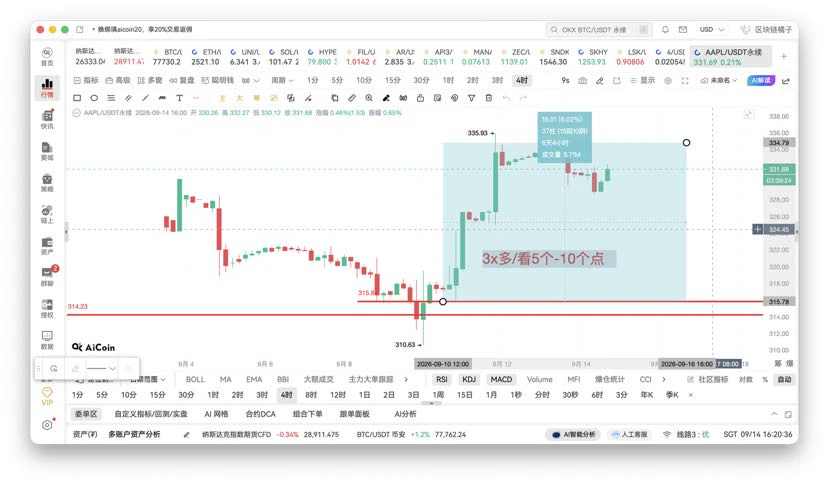Image resolution: width=829 pixels, height=484 pixels.
Task: Switch to the ETH ticker tab
Action: [x=205, y=57]
